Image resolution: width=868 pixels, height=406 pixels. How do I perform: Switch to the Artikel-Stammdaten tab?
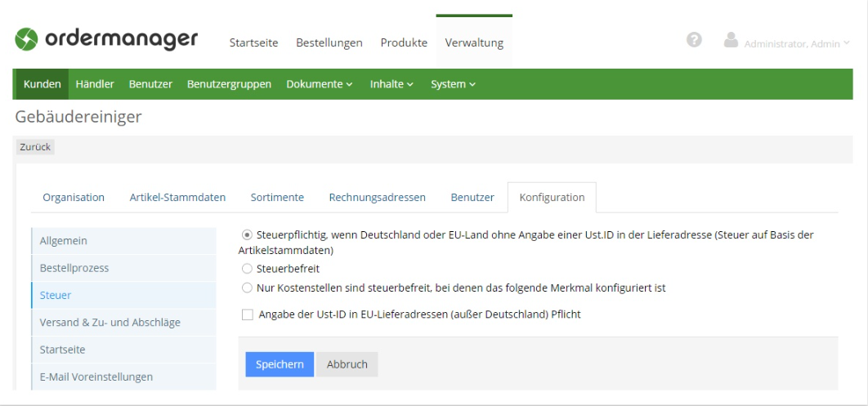[x=177, y=197]
